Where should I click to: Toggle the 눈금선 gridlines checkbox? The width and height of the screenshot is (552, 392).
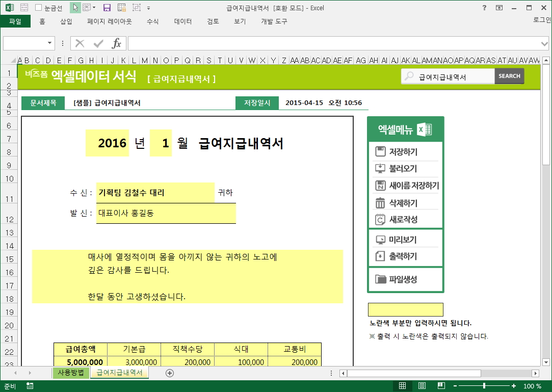[39, 8]
